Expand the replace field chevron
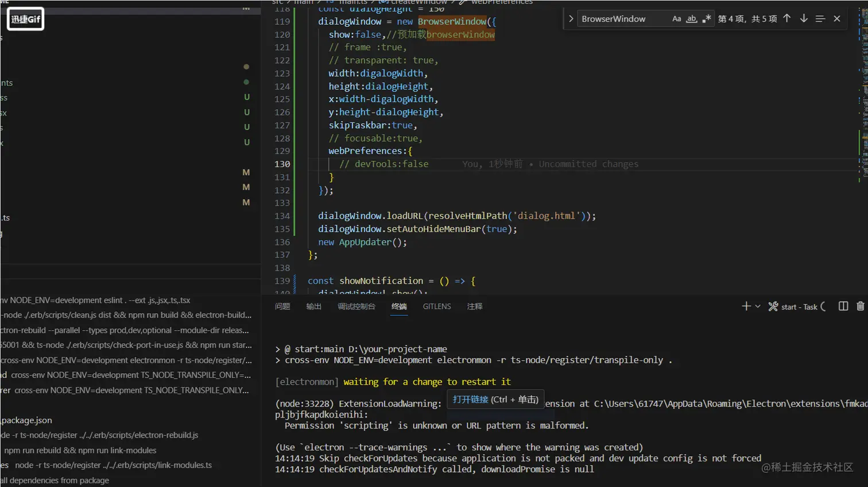The image size is (868, 487). [571, 19]
